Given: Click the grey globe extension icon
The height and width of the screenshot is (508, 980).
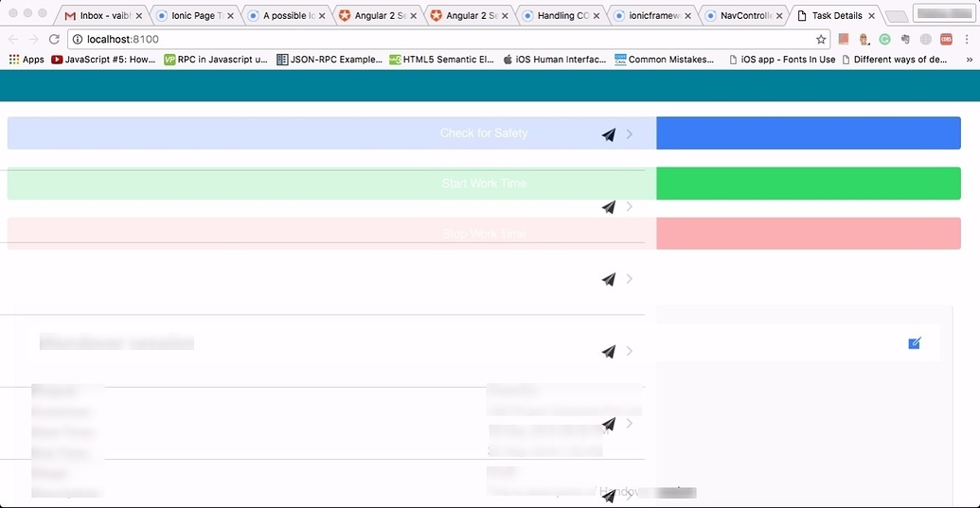Looking at the screenshot, I should point(926,40).
